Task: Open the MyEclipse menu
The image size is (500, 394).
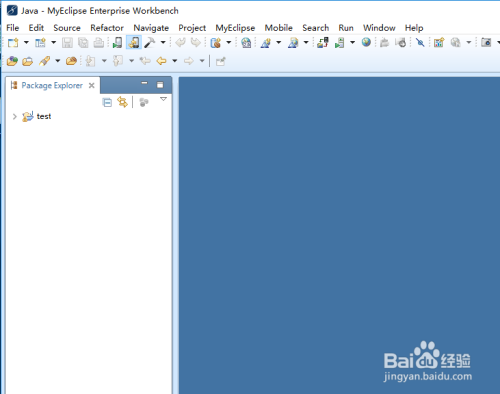Action: (235, 28)
